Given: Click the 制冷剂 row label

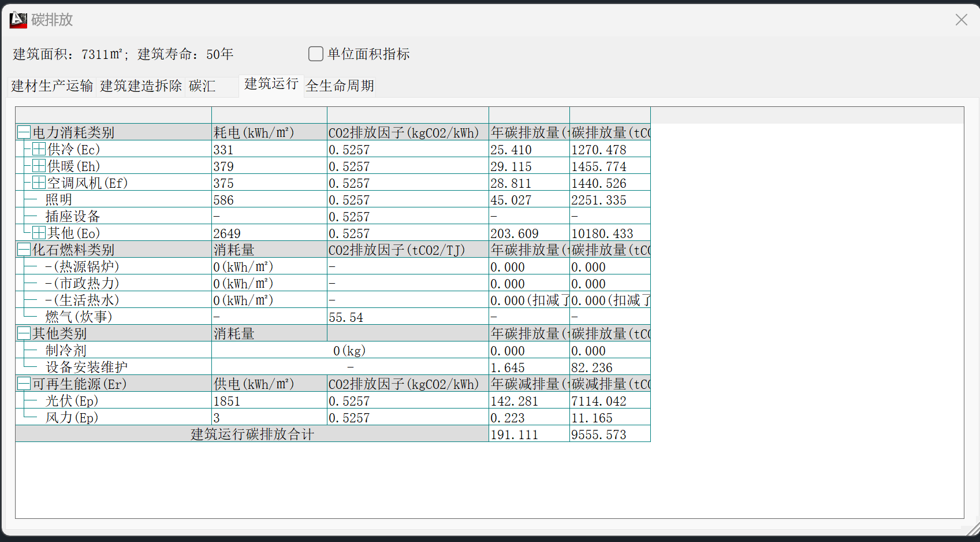Looking at the screenshot, I should coord(66,351).
